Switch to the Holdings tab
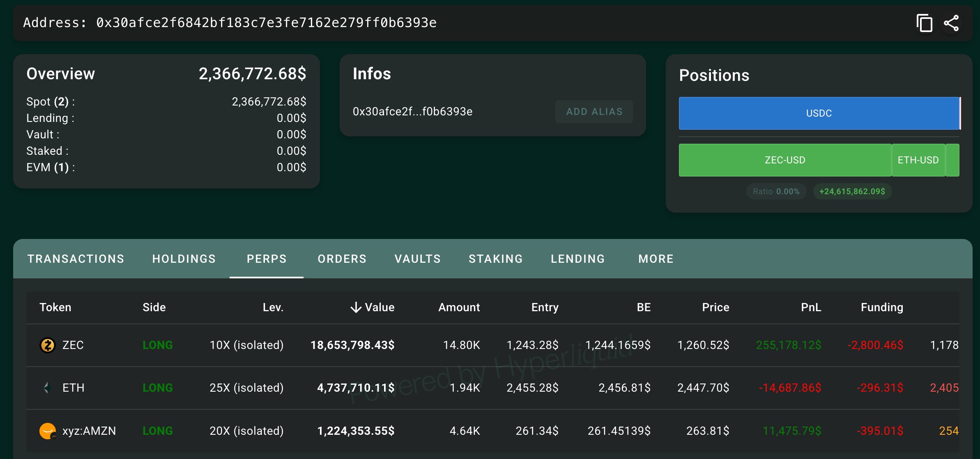980x459 pixels. click(x=184, y=259)
